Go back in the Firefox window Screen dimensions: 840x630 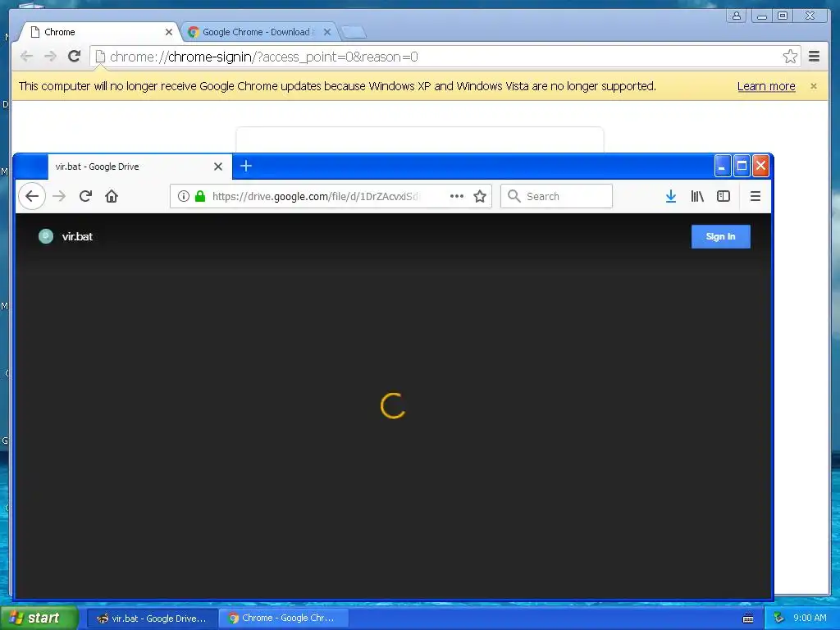32,196
